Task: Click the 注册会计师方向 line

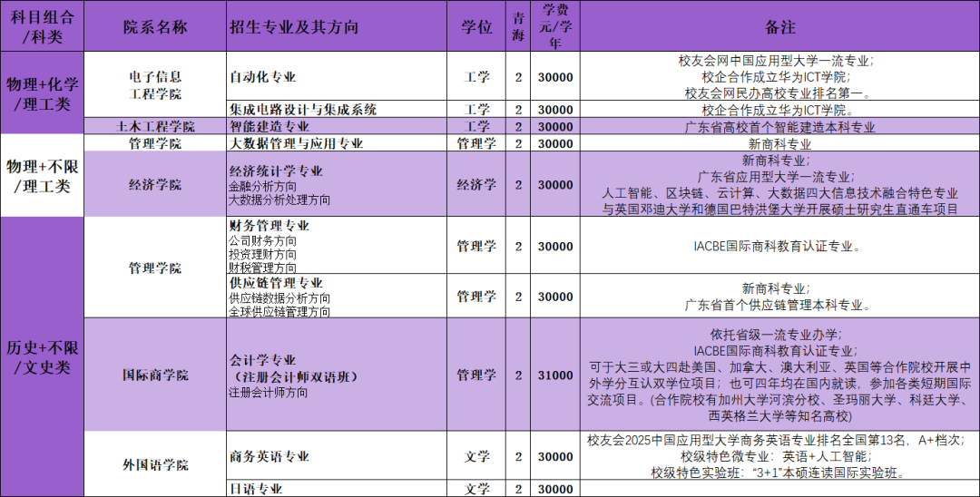Action: pos(268,392)
